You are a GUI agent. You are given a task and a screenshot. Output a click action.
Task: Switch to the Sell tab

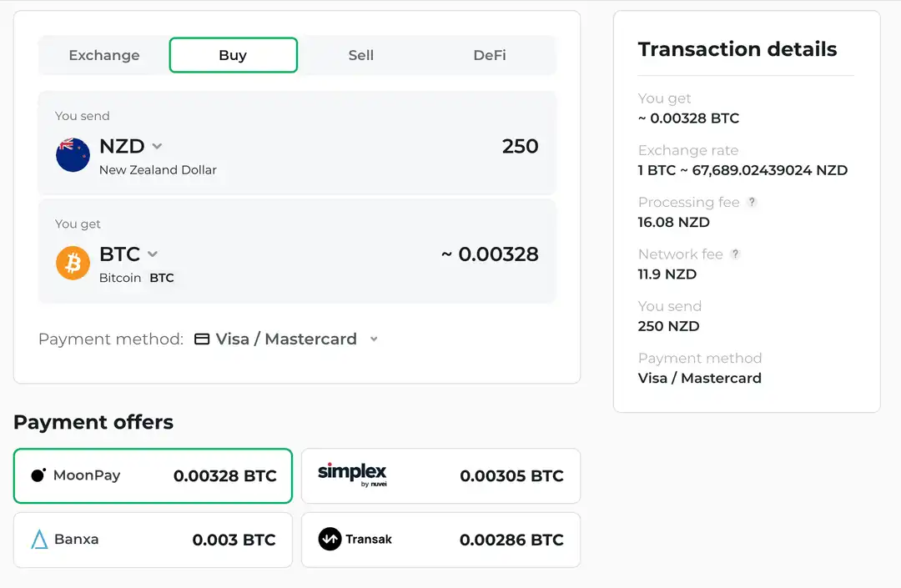(x=361, y=55)
